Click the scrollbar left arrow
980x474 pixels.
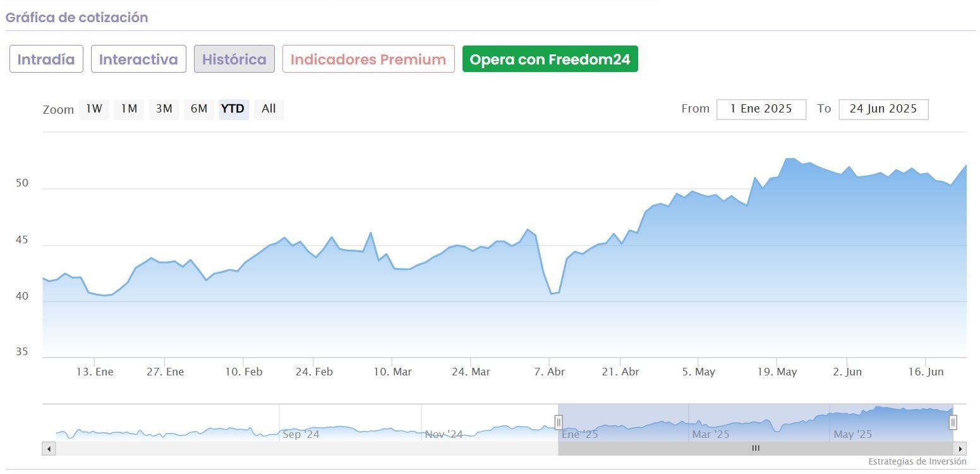[x=49, y=449]
